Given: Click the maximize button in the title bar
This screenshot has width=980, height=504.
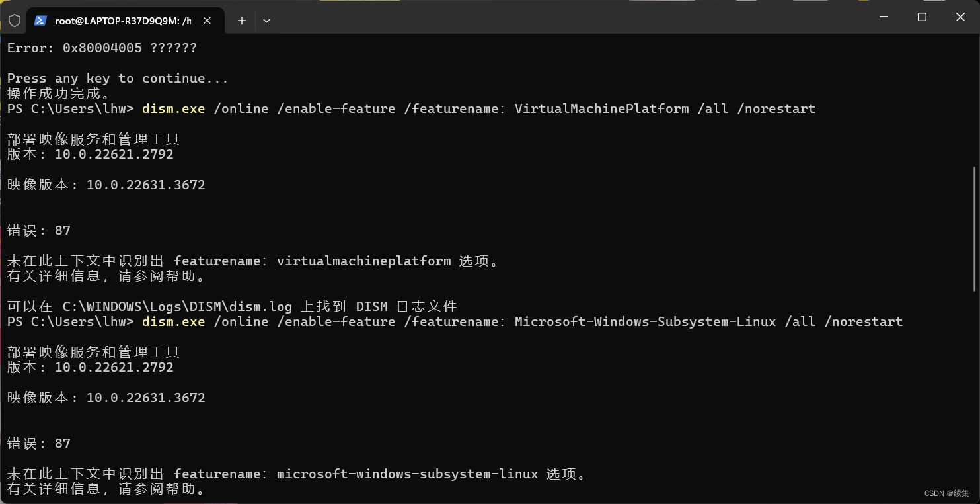Looking at the screenshot, I should (922, 17).
